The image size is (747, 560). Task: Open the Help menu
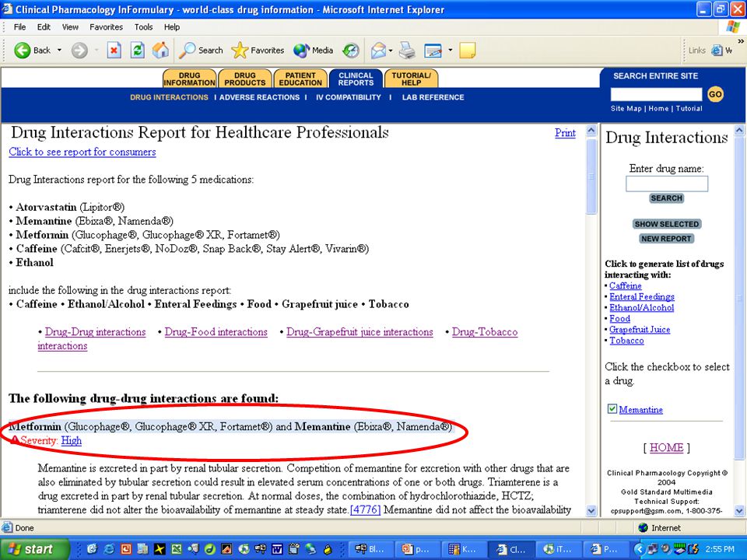(172, 27)
